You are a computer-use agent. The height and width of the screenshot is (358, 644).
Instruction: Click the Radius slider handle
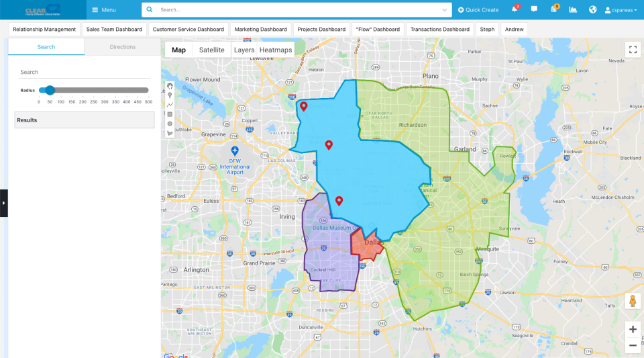click(x=50, y=90)
